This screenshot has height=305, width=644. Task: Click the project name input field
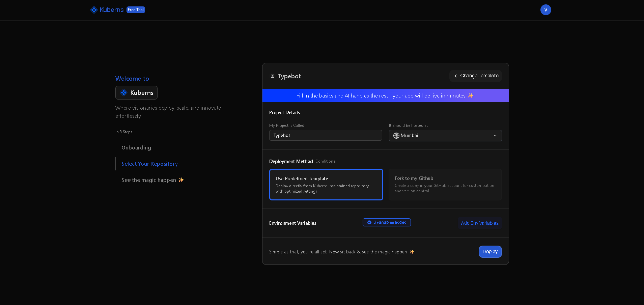click(x=325, y=135)
